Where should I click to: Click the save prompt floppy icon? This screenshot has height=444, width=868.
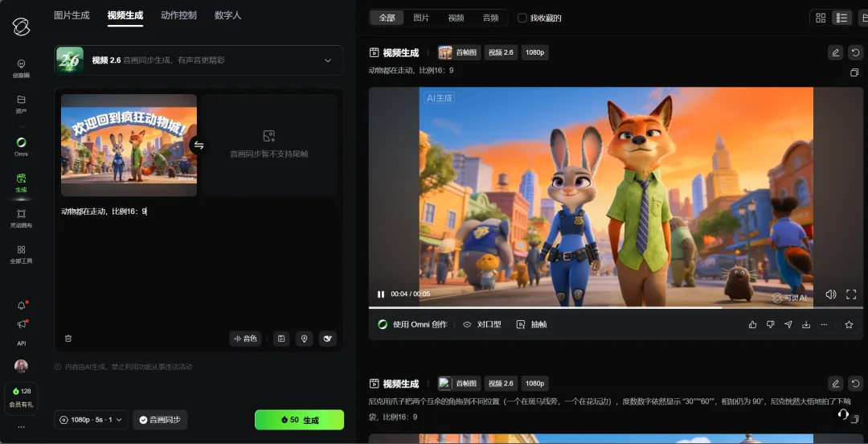coord(281,339)
